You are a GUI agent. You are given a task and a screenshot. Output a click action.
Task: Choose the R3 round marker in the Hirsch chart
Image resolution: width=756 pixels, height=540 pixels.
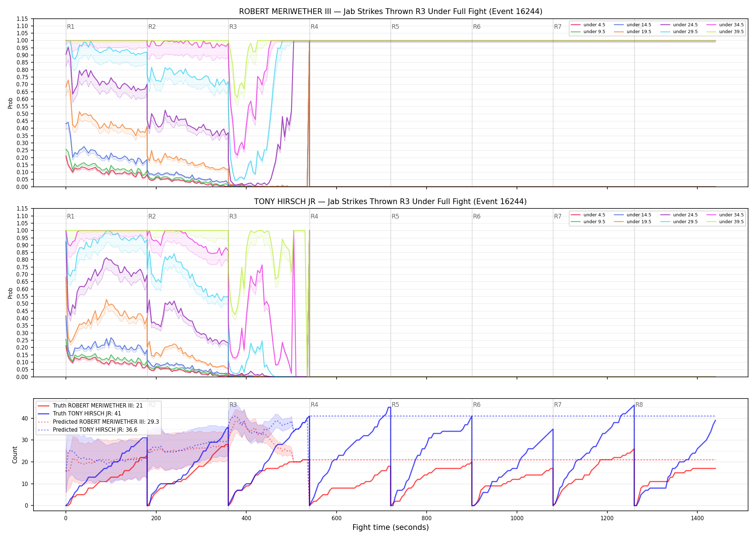pos(233,216)
